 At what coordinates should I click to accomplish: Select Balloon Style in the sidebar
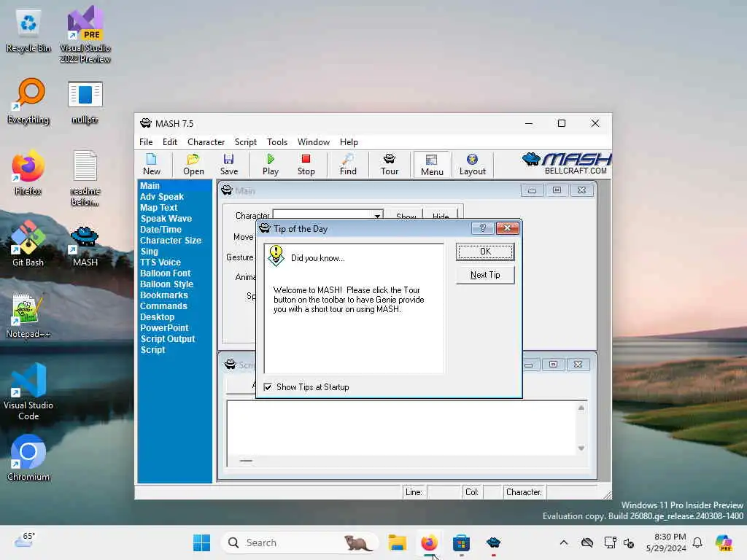coord(167,284)
